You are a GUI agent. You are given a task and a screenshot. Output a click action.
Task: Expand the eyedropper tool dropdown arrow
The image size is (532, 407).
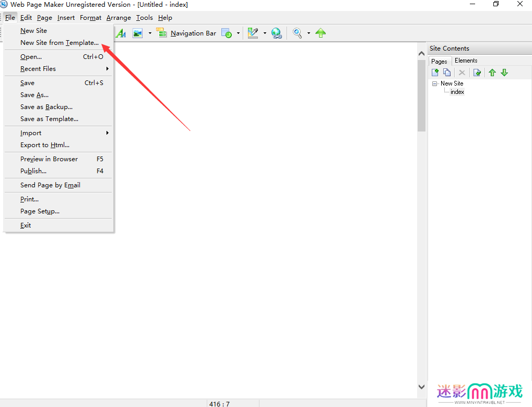(265, 33)
